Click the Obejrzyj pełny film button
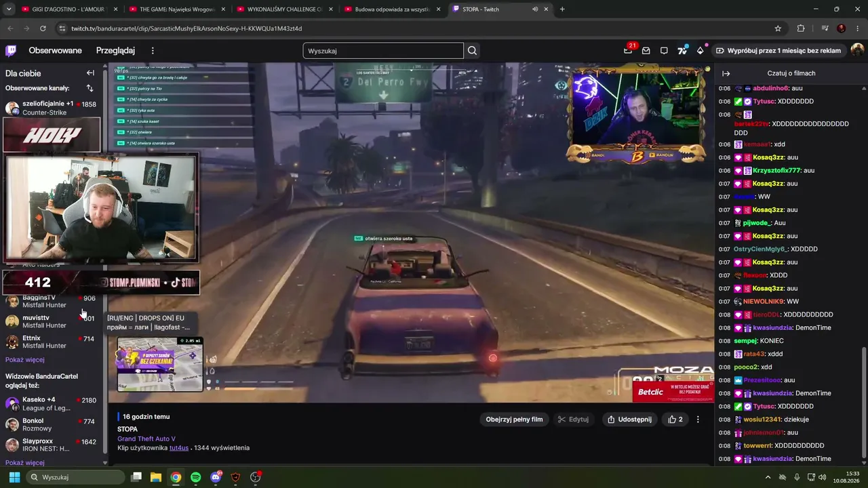This screenshot has height=488, width=868. click(514, 420)
